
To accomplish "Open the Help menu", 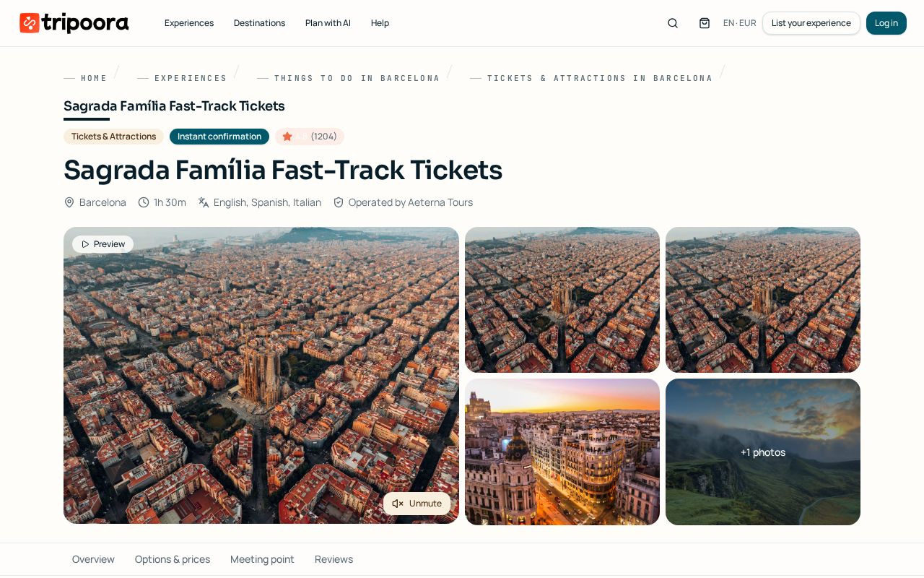I will click(380, 23).
